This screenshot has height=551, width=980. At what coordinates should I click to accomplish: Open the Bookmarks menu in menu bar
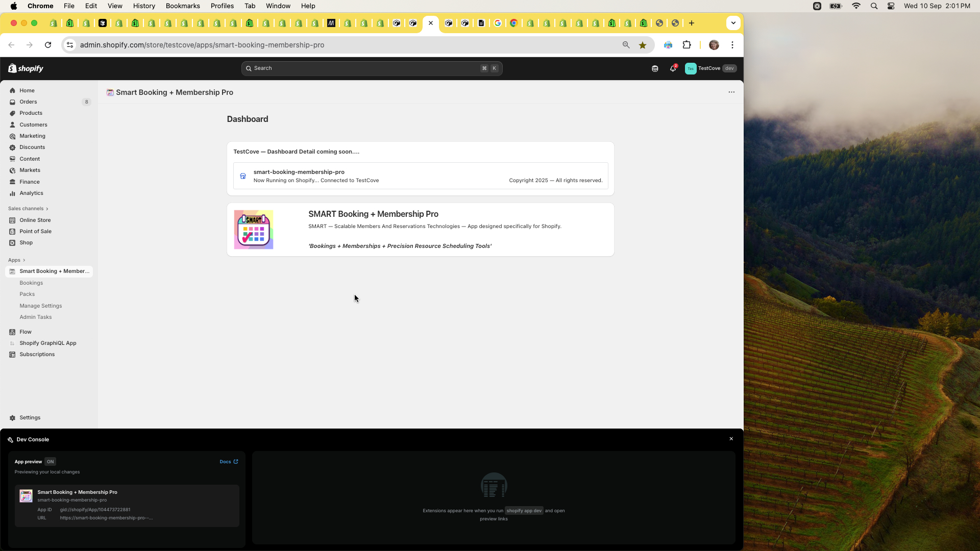click(x=183, y=6)
